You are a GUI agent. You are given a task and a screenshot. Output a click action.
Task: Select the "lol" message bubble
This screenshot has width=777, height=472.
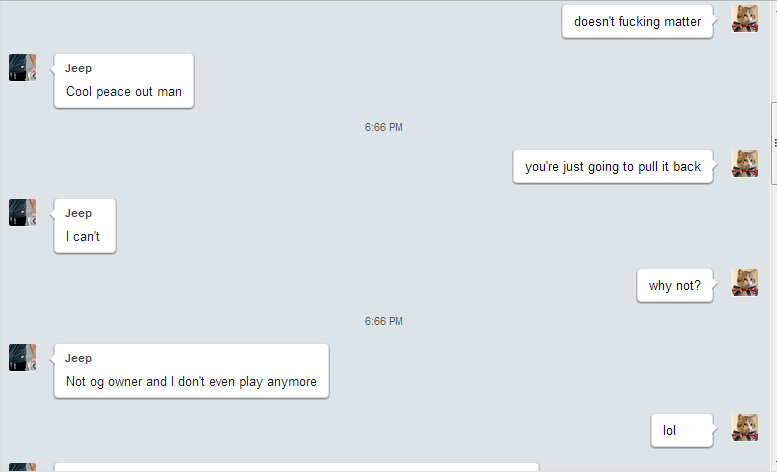pos(682,430)
